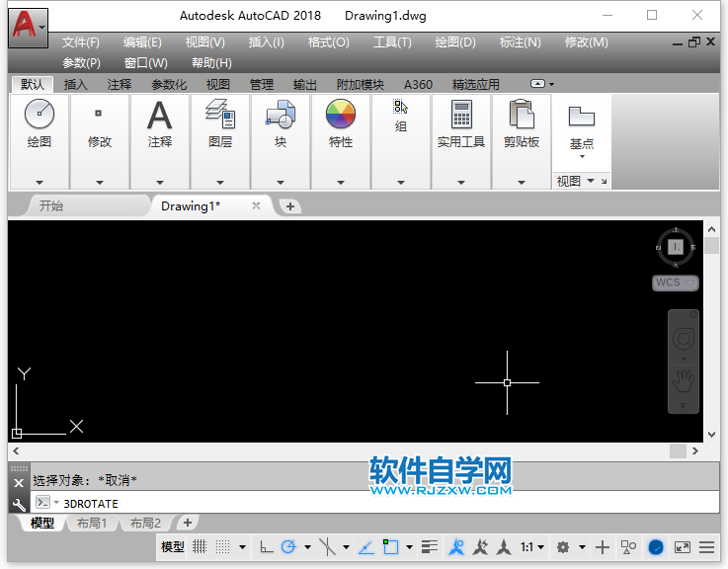
Task: Expand the 修改 panel dropdown arrow
Action: 100,183
